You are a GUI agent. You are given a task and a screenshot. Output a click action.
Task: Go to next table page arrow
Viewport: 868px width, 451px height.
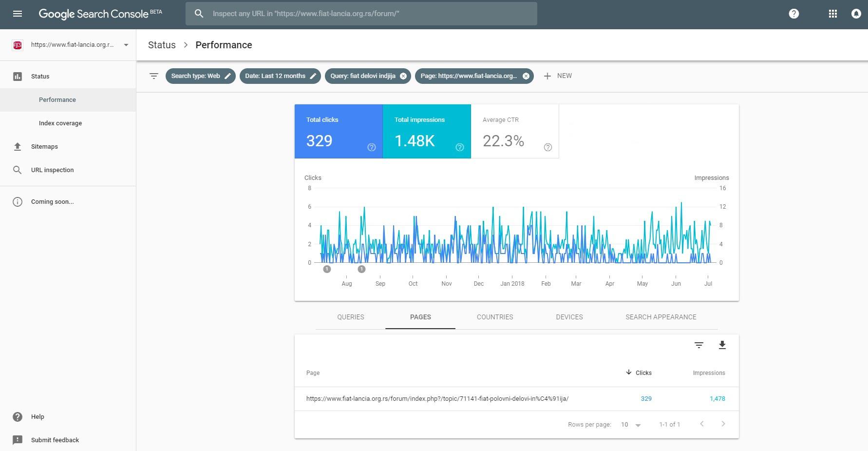point(723,424)
